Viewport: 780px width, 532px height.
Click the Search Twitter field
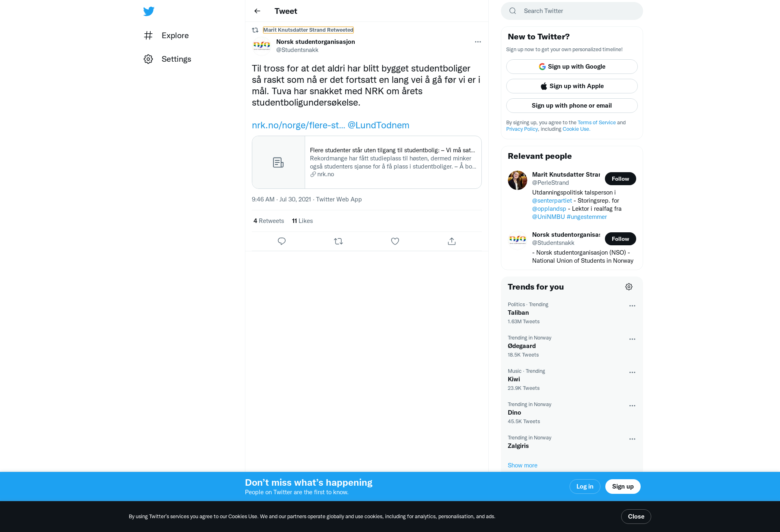click(x=572, y=11)
